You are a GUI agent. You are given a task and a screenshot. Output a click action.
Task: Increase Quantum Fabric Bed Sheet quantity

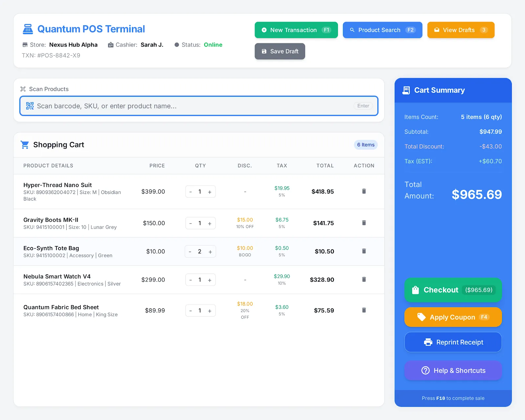coord(210,310)
